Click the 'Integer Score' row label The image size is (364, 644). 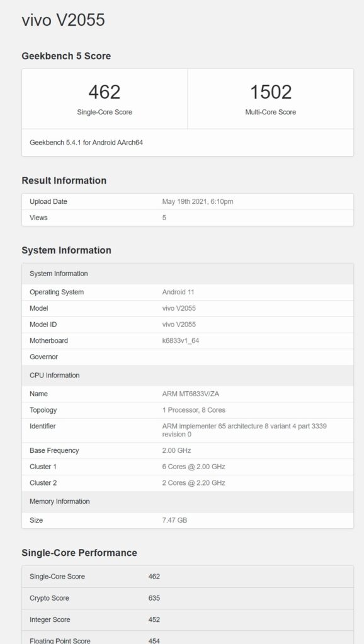[50, 619]
